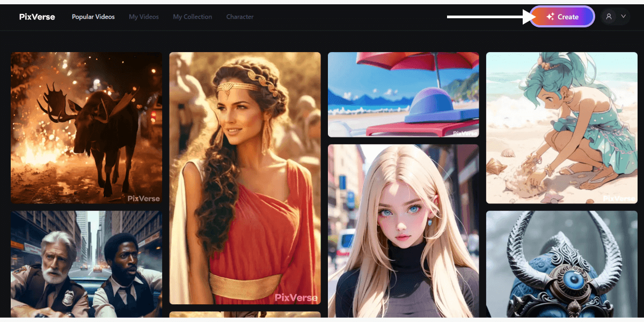Click the user profile avatar icon
The image size is (644, 322).
tap(609, 17)
